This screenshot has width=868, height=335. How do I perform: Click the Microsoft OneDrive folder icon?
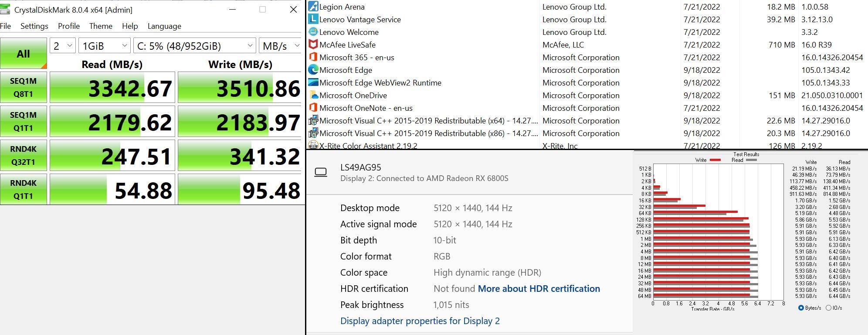(313, 95)
